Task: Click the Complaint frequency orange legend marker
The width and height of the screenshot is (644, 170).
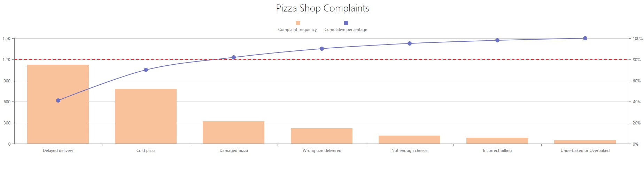Action: (297, 23)
